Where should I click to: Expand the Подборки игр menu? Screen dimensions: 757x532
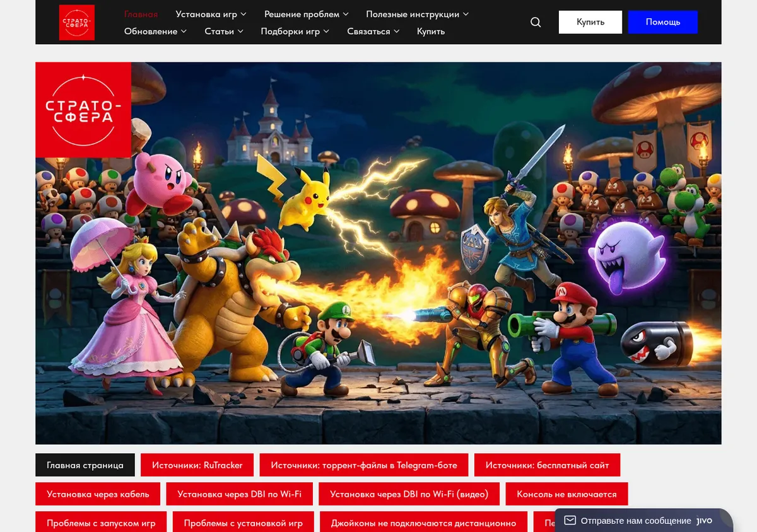pos(295,31)
